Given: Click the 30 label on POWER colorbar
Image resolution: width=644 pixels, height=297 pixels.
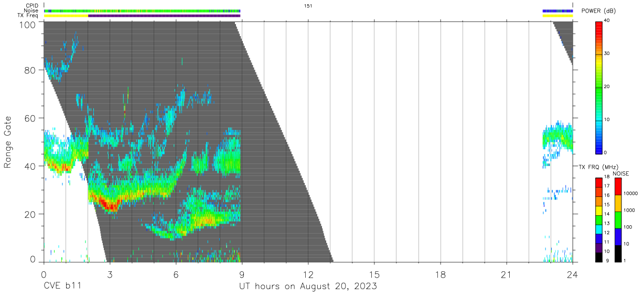Looking at the screenshot, I should (x=607, y=53).
